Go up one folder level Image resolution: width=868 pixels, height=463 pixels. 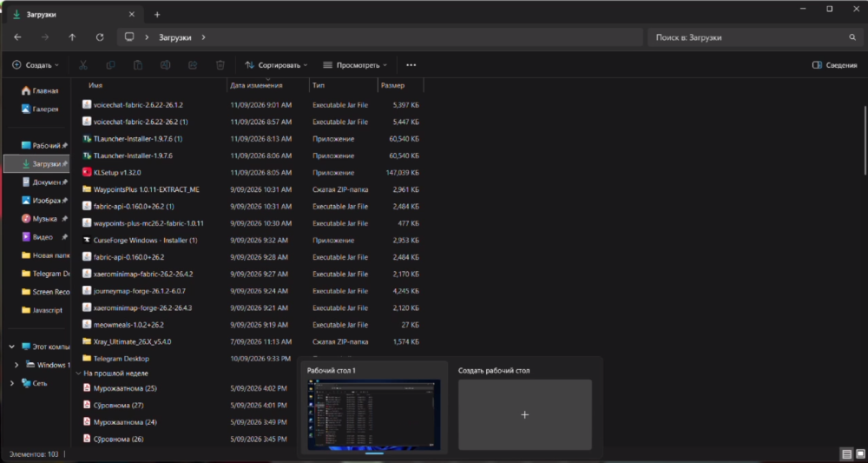(x=72, y=37)
